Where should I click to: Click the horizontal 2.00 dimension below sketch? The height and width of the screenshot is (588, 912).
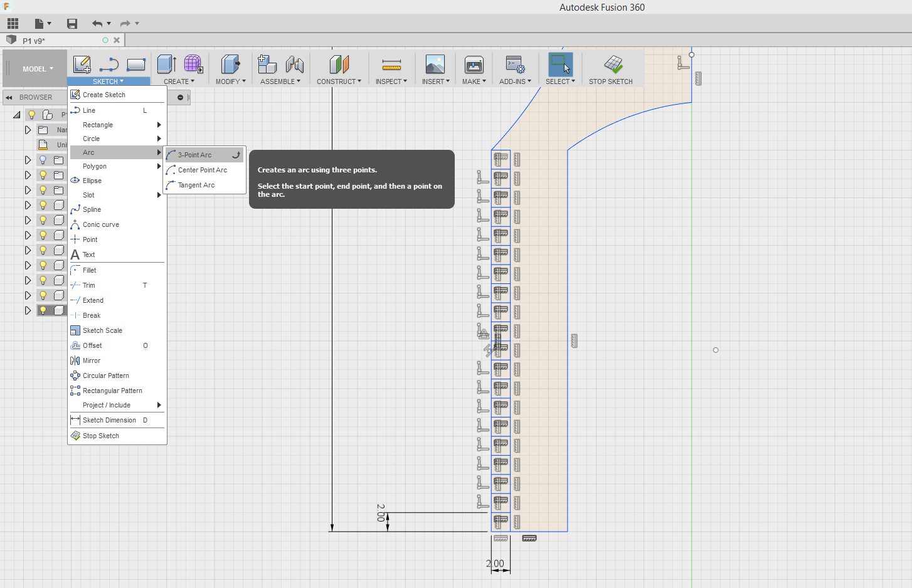pyautogui.click(x=496, y=564)
